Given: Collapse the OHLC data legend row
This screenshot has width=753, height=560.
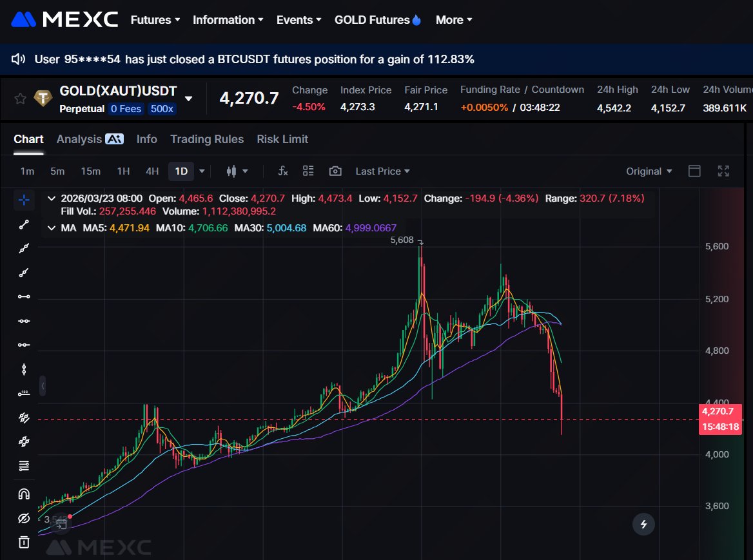Looking at the screenshot, I should tap(52, 198).
